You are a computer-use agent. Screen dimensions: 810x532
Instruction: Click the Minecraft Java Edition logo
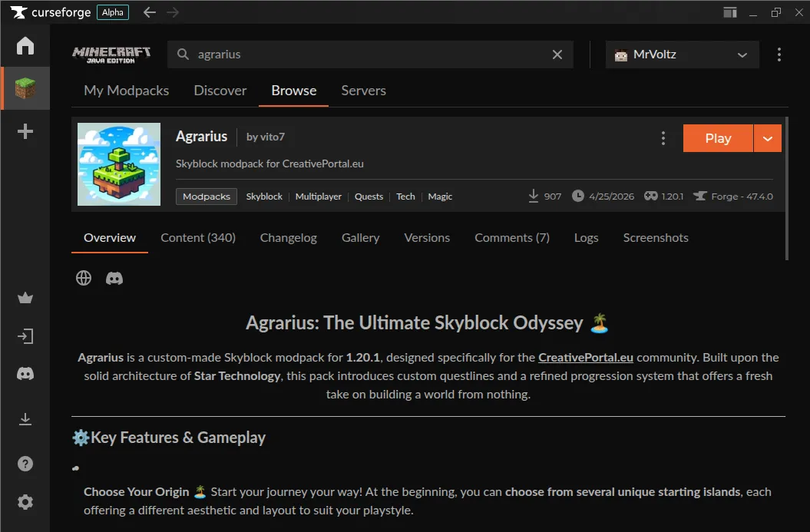pos(111,55)
